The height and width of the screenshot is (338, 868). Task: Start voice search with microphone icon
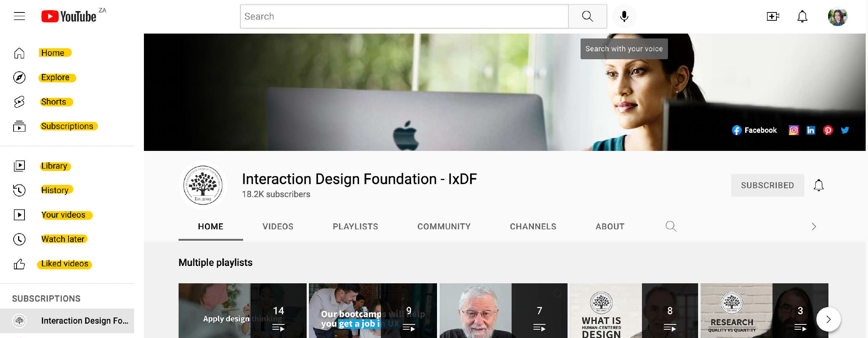point(624,16)
